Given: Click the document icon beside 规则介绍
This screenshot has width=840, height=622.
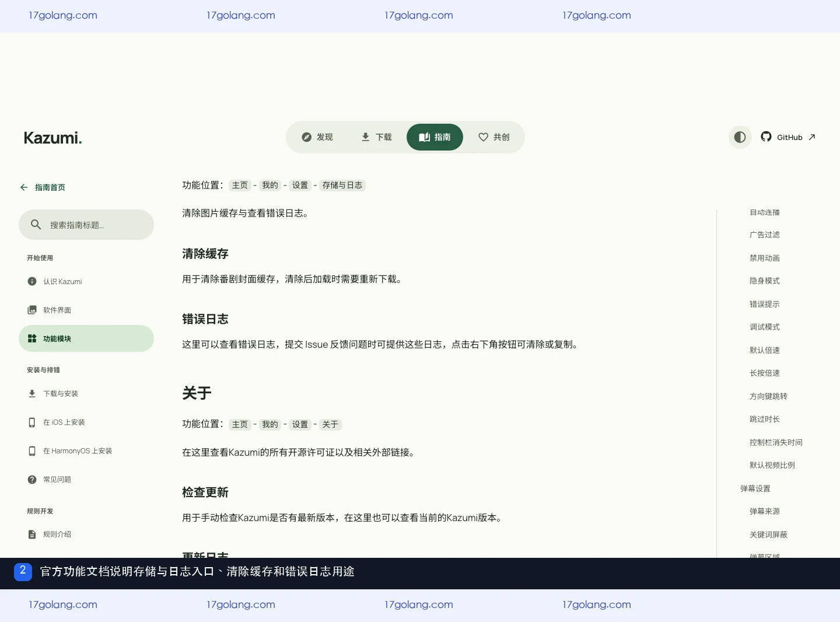Looking at the screenshot, I should tap(32, 534).
